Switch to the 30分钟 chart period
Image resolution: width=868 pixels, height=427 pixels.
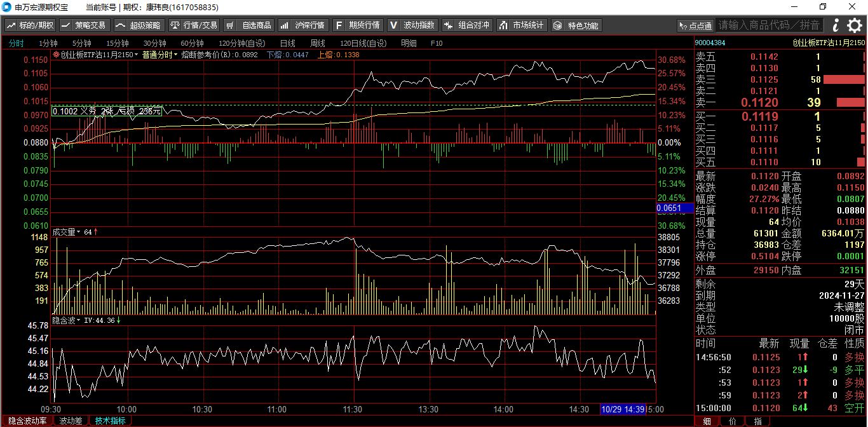[155, 43]
